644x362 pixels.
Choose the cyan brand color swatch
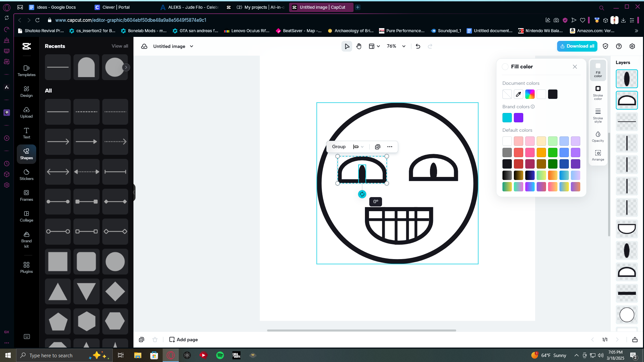pyautogui.click(x=507, y=118)
